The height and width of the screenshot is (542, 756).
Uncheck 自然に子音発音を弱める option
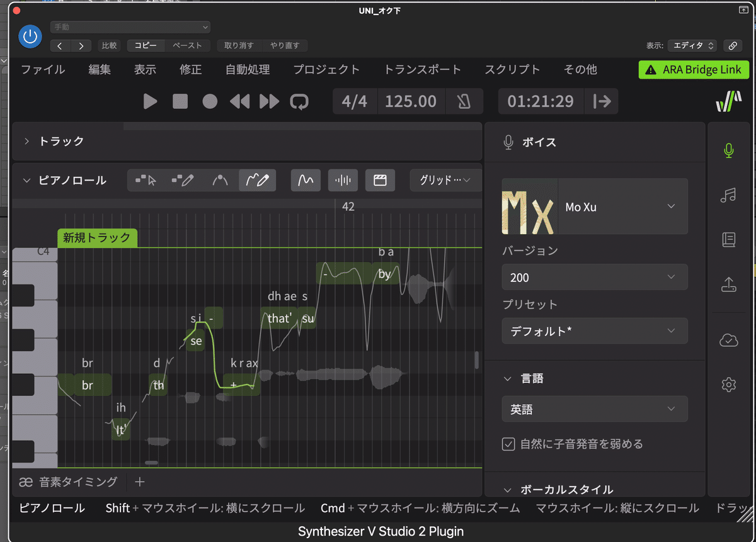pyautogui.click(x=508, y=444)
